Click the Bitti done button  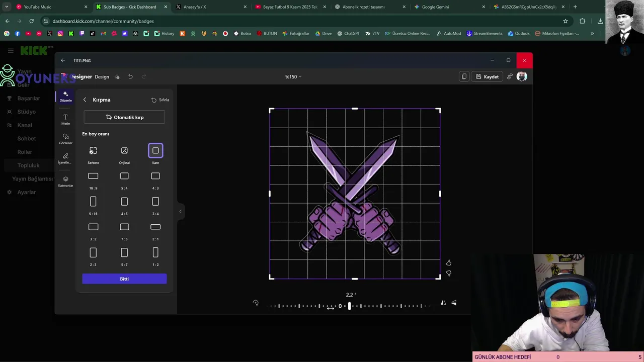point(124,279)
